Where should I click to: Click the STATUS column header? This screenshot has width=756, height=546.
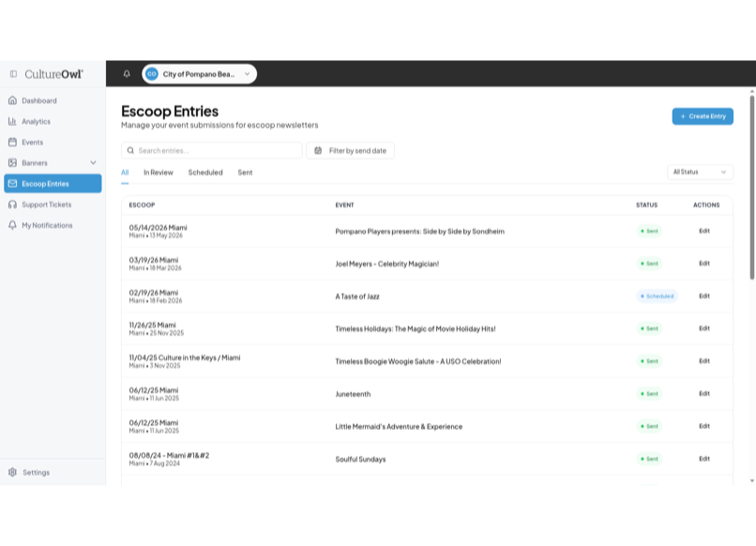tap(646, 205)
